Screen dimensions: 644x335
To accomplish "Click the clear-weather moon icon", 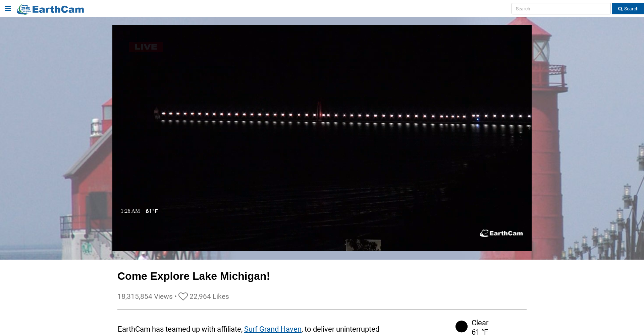I will (x=462, y=326).
